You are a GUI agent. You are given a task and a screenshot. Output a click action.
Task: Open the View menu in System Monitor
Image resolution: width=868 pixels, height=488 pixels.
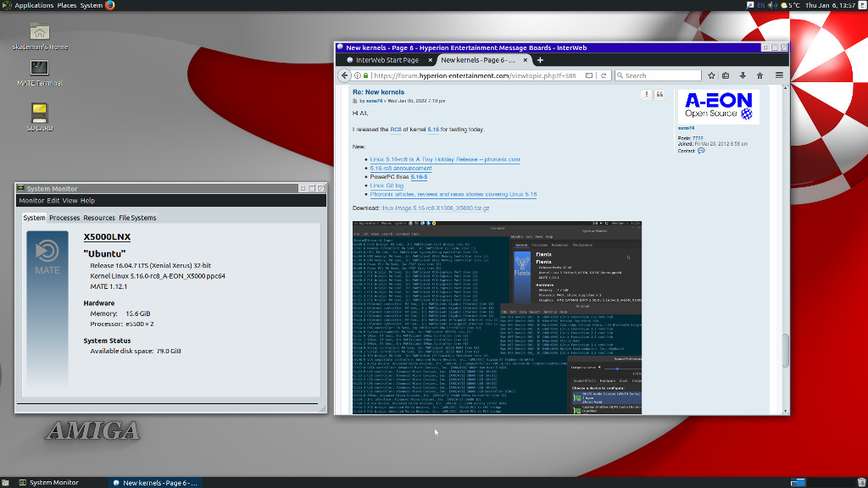click(x=70, y=201)
